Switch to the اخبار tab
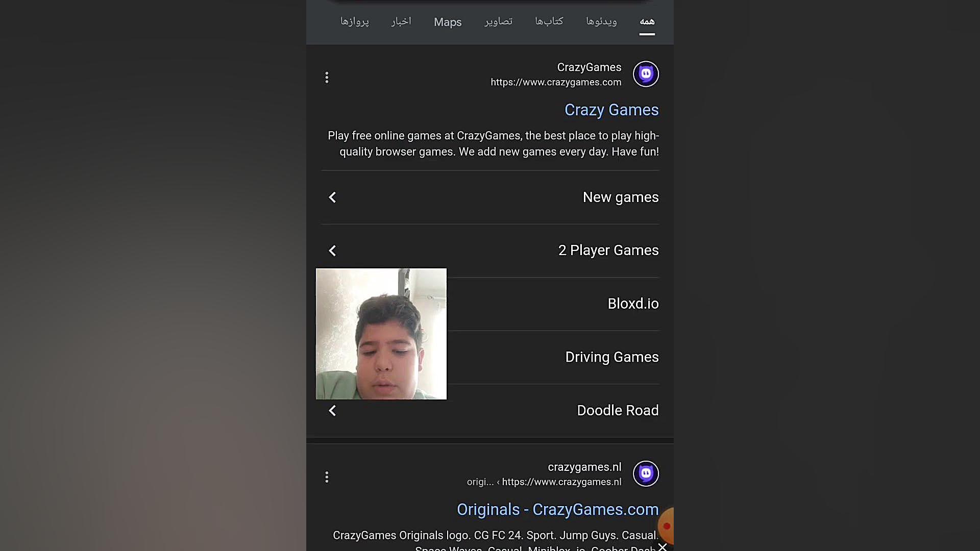The height and width of the screenshot is (551, 980). tap(401, 21)
